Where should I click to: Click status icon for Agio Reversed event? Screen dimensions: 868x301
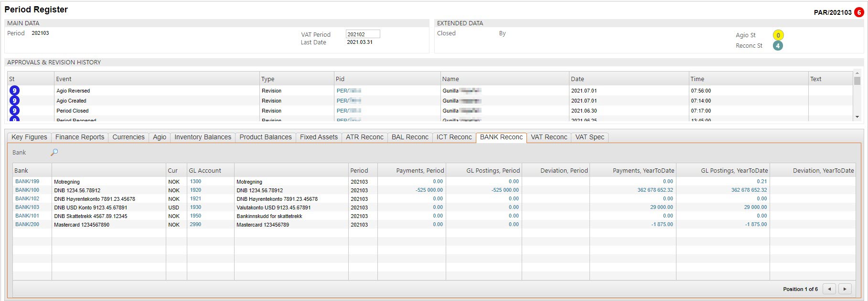[x=14, y=91]
